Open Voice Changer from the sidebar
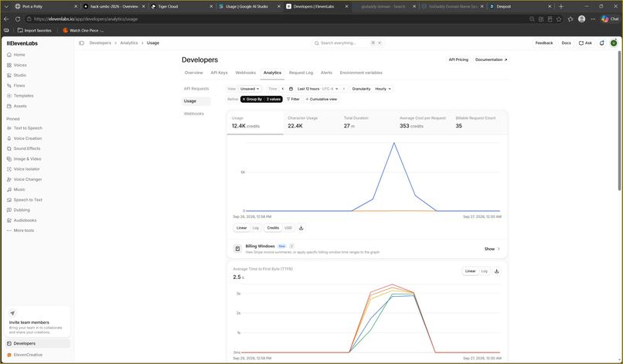The image size is (623, 364). click(x=27, y=179)
